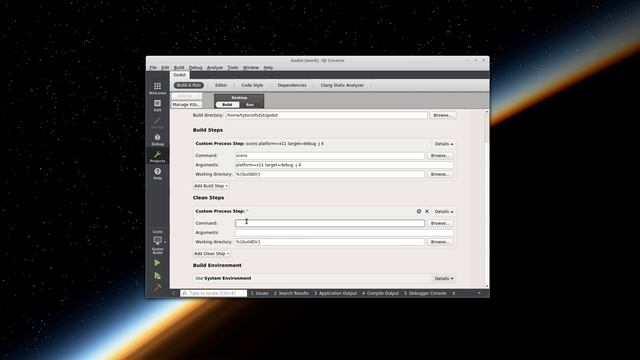Select the Godot project tab
Viewport: 640px width, 360px height.
(x=180, y=75)
